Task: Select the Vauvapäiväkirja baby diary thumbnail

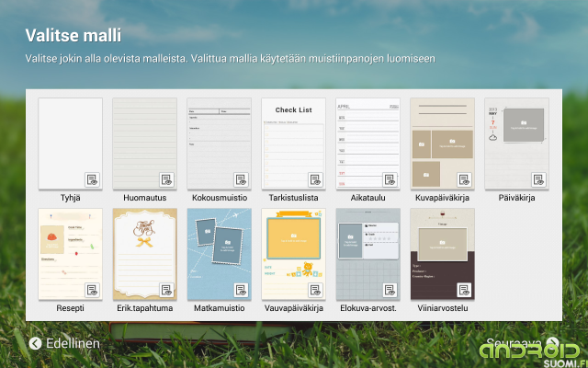Action: click(x=294, y=254)
